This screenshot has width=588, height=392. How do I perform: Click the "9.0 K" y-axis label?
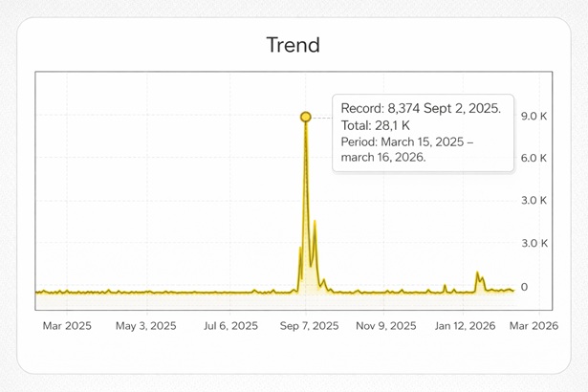click(x=532, y=116)
